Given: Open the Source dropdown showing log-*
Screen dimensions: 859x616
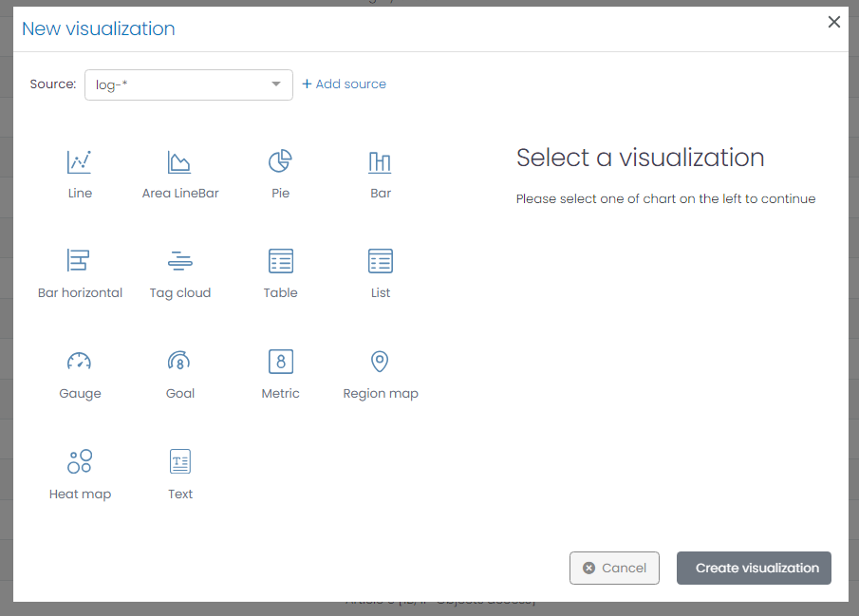Looking at the screenshot, I should (189, 84).
